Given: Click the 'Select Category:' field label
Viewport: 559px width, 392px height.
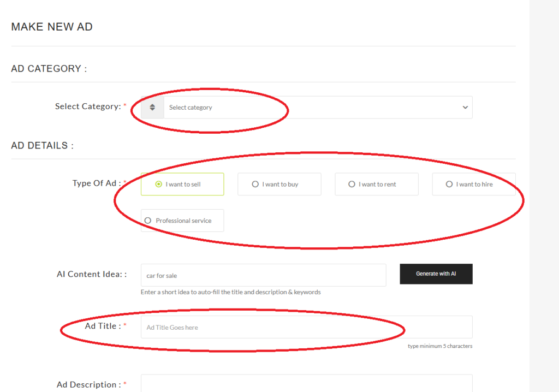Looking at the screenshot, I should click(88, 106).
